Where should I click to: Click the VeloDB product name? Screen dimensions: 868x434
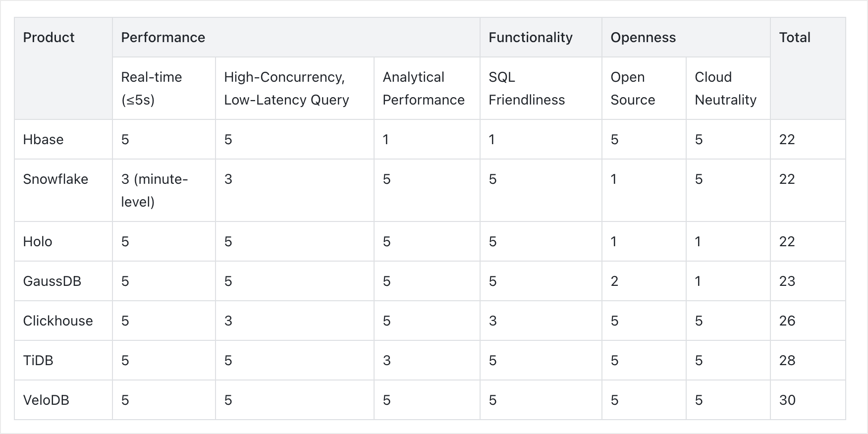tap(46, 400)
